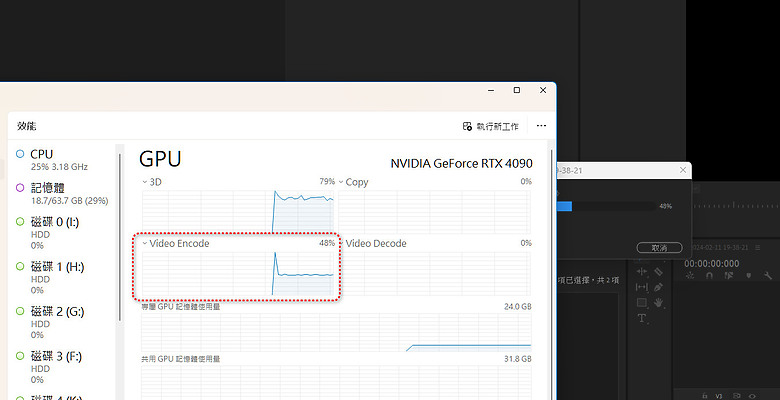Click the 3D usage graph
This screenshot has height=400, width=780.
tap(238, 211)
